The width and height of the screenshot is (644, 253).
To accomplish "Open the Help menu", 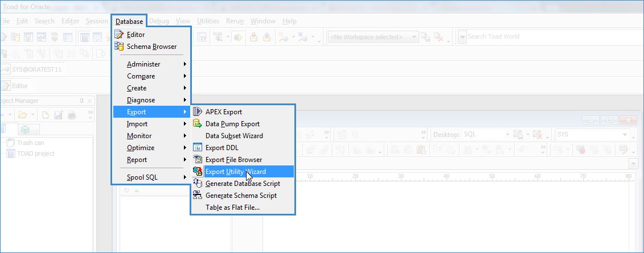I will 289,22.
